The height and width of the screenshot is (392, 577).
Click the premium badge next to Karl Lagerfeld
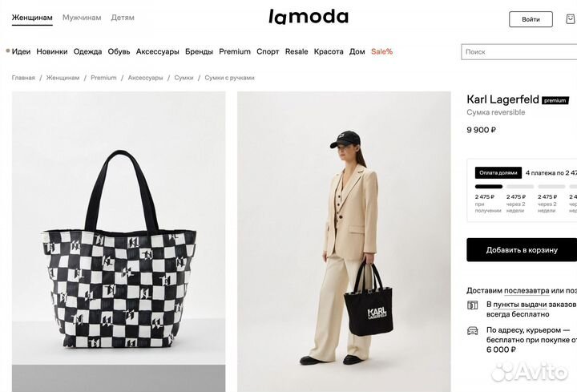tap(555, 100)
